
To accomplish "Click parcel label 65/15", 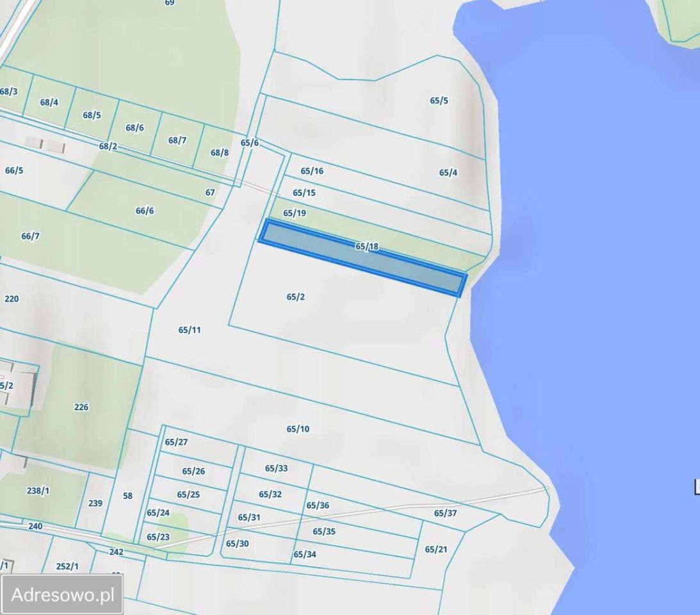I will coord(304,193).
